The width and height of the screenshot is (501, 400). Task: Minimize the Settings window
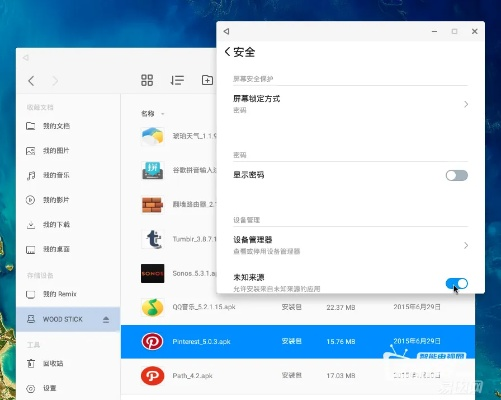click(x=434, y=31)
